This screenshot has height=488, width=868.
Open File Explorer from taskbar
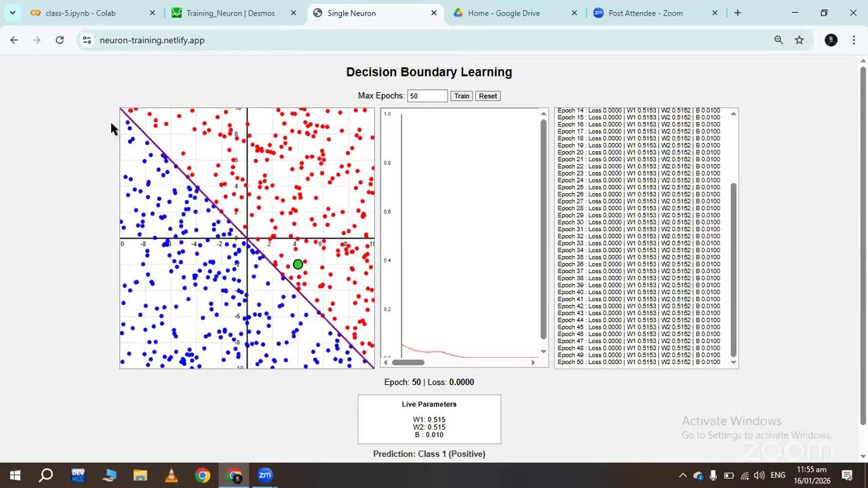pyautogui.click(x=140, y=475)
